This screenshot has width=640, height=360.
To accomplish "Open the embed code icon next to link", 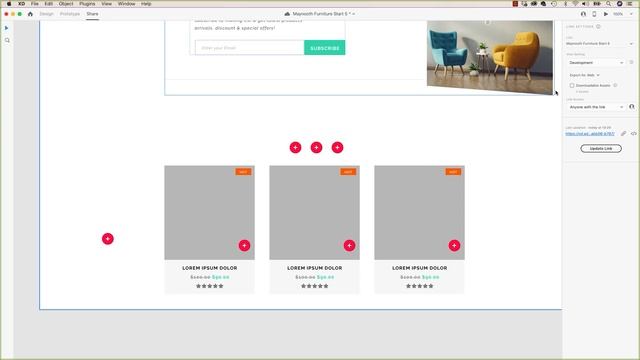I will 633,133.
